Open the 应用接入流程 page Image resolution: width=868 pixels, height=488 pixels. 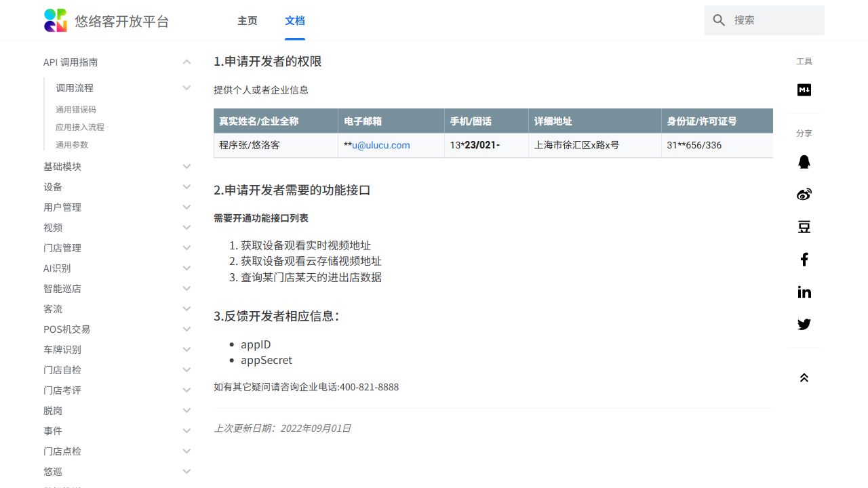point(80,127)
